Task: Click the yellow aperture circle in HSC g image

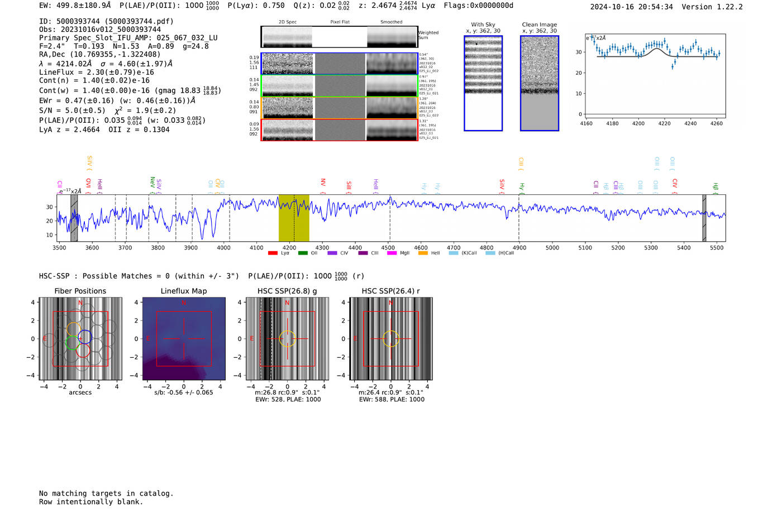Action: (287, 339)
